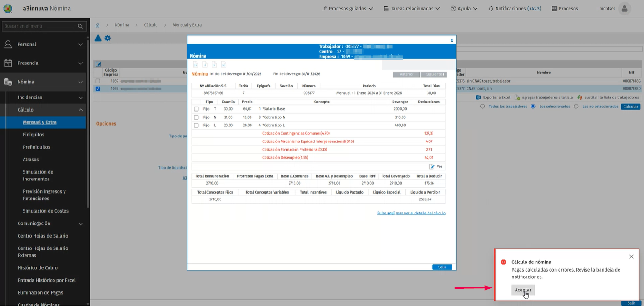This screenshot has height=306, width=644.
Task: Open the Notificaciones (+423) tray
Action: tap(515, 9)
